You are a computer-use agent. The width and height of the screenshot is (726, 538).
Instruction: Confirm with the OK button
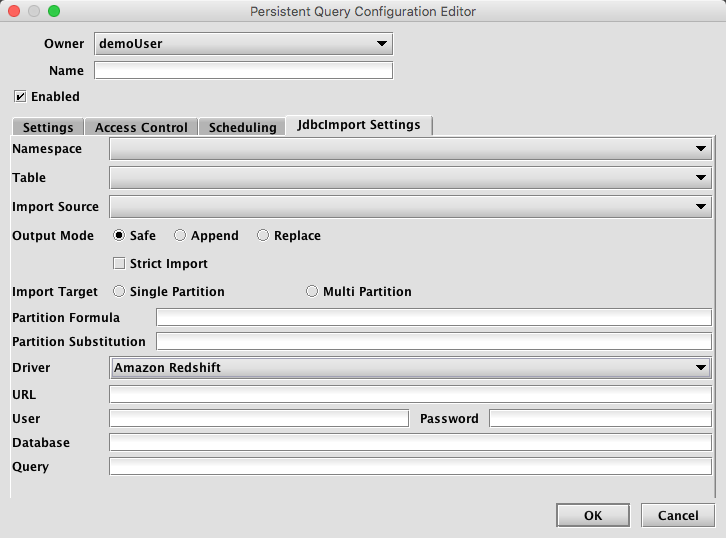pos(593,515)
